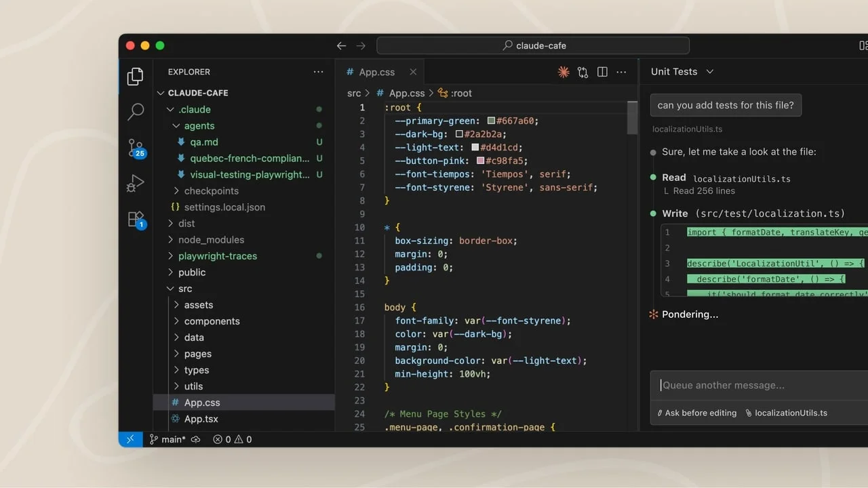Viewport: 868px width, 488px height.
Task: Open the Search view icon
Action: tap(136, 112)
